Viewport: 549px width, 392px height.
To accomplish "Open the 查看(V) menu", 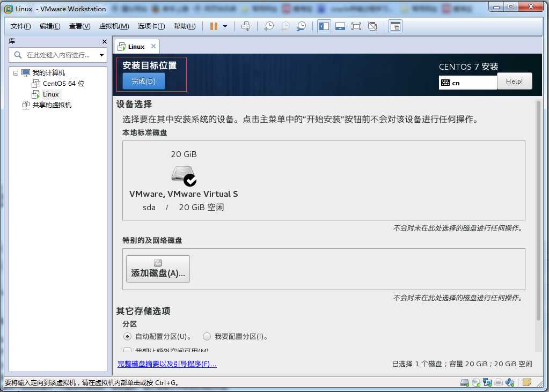I will pyautogui.click(x=80, y=26).
